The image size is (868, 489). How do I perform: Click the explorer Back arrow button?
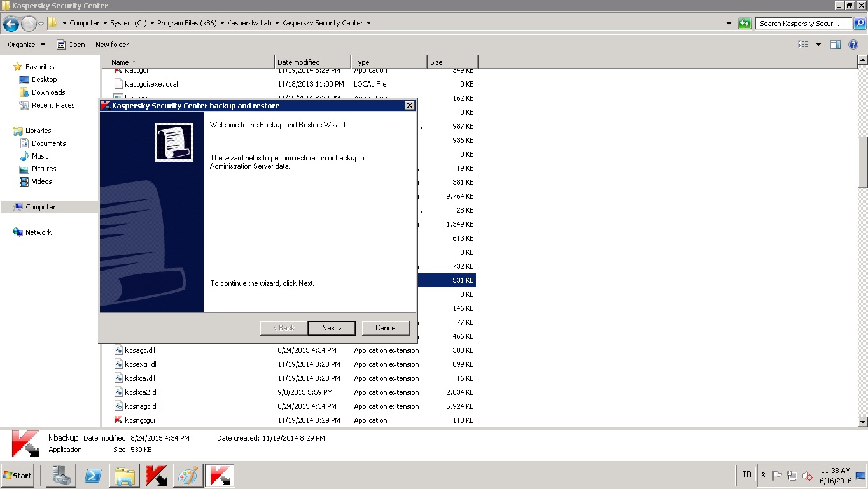(11, 24)
